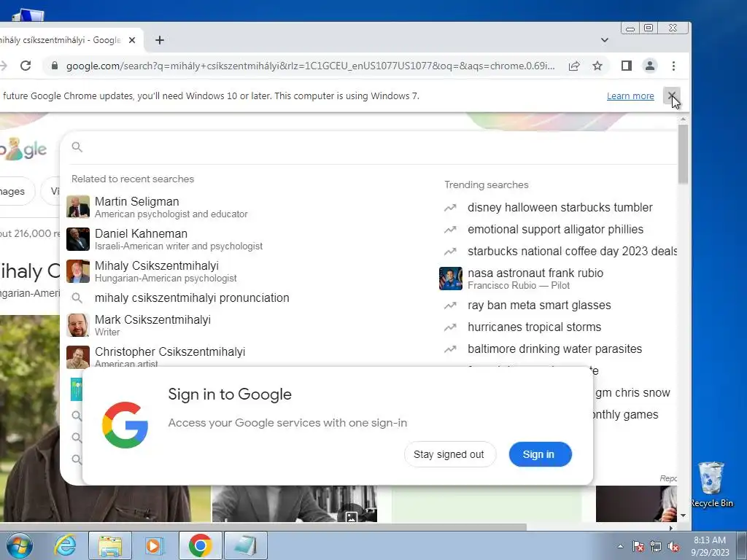Image resolution: width=747 pixels, height=560 pixels.
Task: Expand the tab search chevron
Action: pyautogui.click(x=605, y=40)
